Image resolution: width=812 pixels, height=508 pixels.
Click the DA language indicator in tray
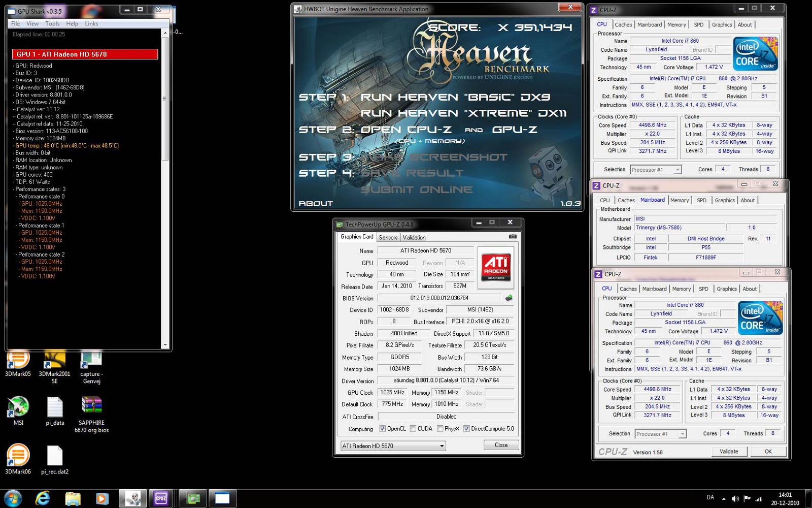coord(710,497)
